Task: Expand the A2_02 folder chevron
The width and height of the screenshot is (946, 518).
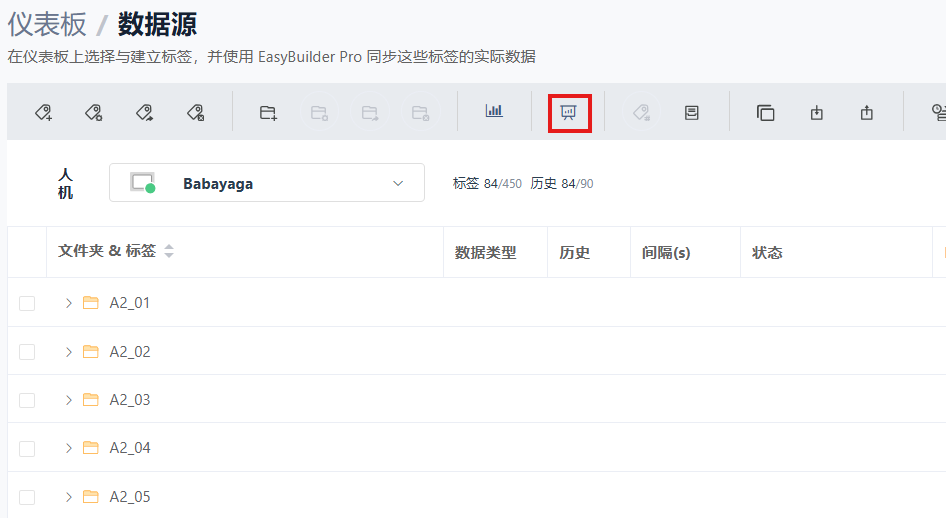Action: click(68, 352)
